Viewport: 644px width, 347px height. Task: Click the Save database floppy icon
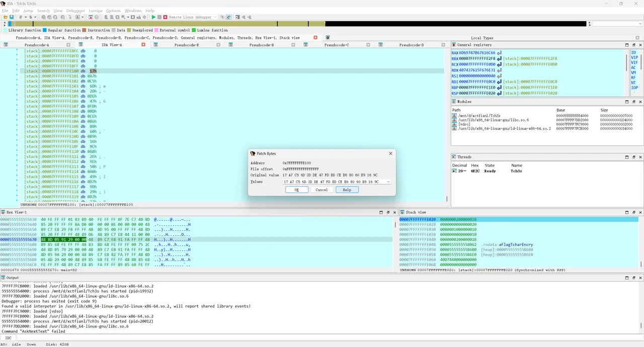(12, 17)
